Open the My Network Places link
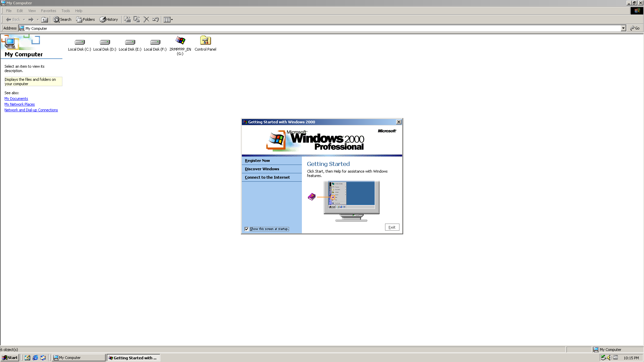The height and width of the screenshot is (362, 644). pos(19,104)
